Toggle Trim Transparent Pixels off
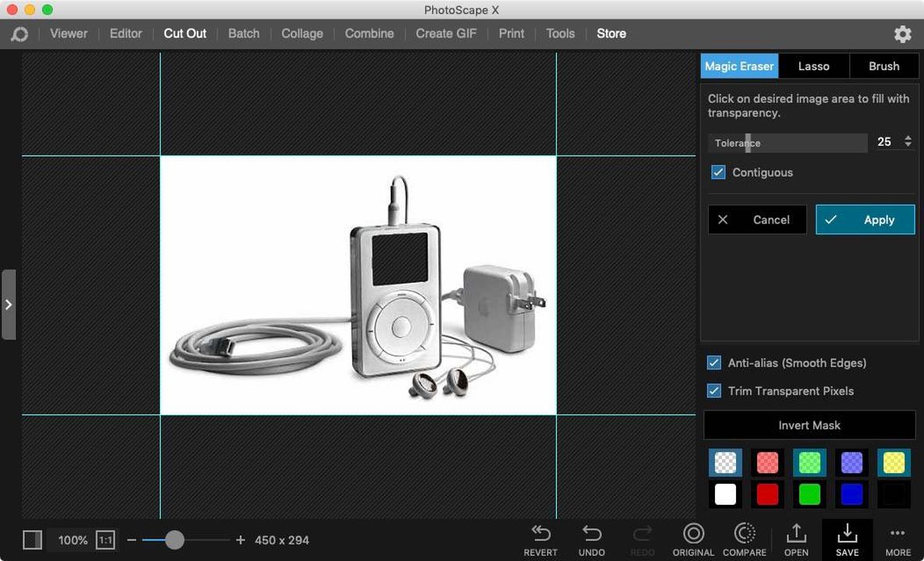This screenshot has height=561, width=924. (x=713, y=390)
